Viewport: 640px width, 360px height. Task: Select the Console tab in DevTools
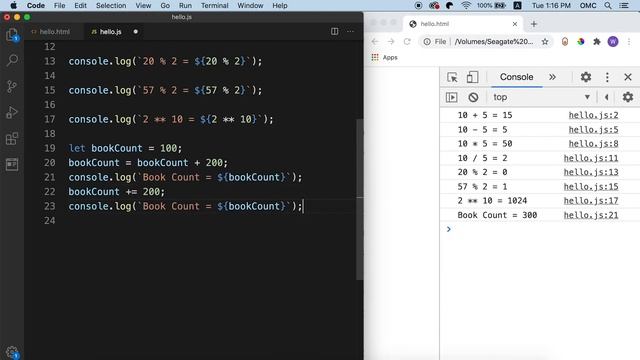tap(516, 77)
